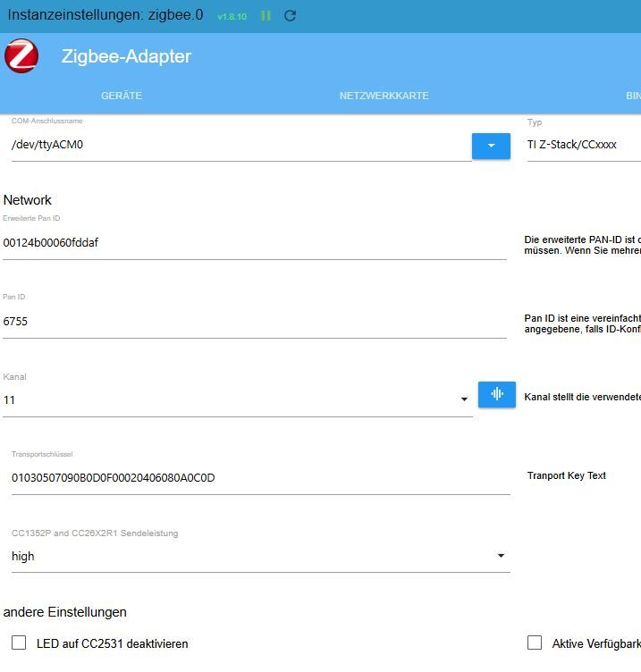
Task: Click the Zigbee red Z logo
Action: [x=21, y=55]
